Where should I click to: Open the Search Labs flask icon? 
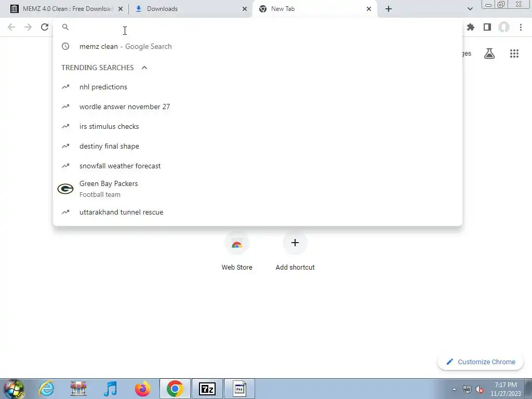(x=489, y=54)
